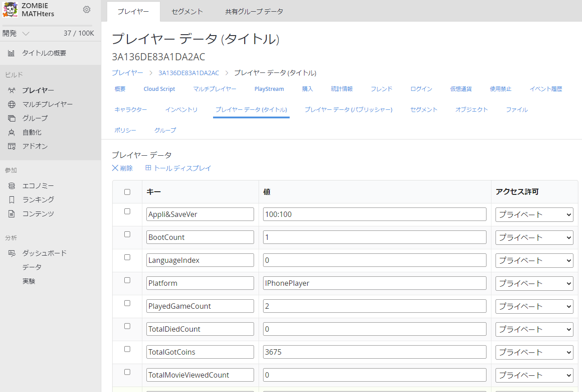Screen dimensions: 582x392
Task: Open the title settings gear icon
Action: (x=87, y=9)
